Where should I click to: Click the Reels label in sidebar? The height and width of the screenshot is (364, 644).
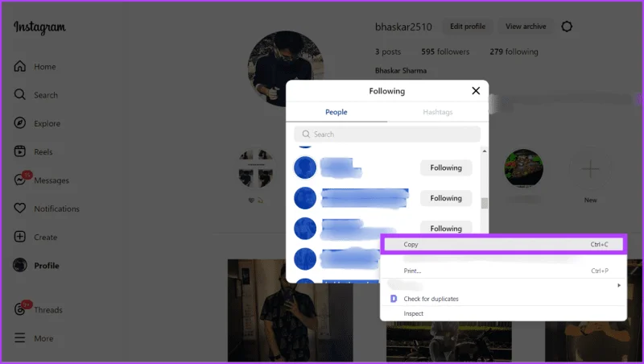tap(43, 151)
